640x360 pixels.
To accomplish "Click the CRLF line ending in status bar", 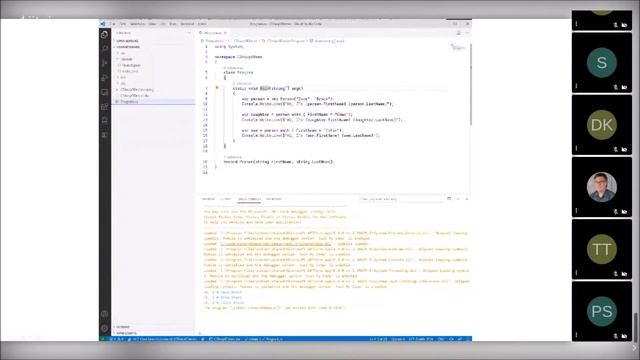I will [441, 339].
